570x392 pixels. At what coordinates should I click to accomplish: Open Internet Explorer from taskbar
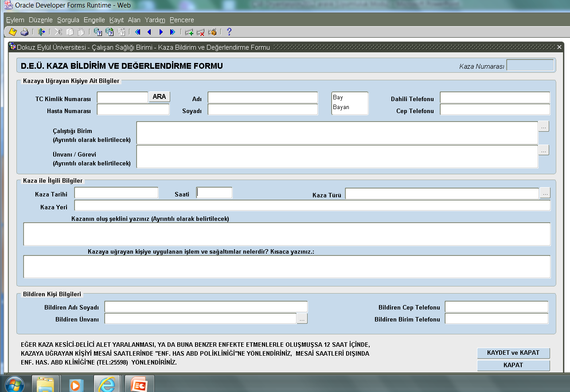point(107,384)
